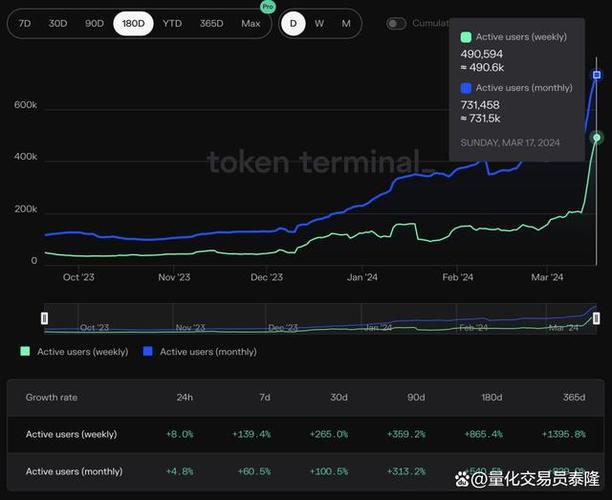Screen dimensions: 612x500
Task: Click the 30d growth rate column header
Action: pyautogui.click(x=339, y=397)
